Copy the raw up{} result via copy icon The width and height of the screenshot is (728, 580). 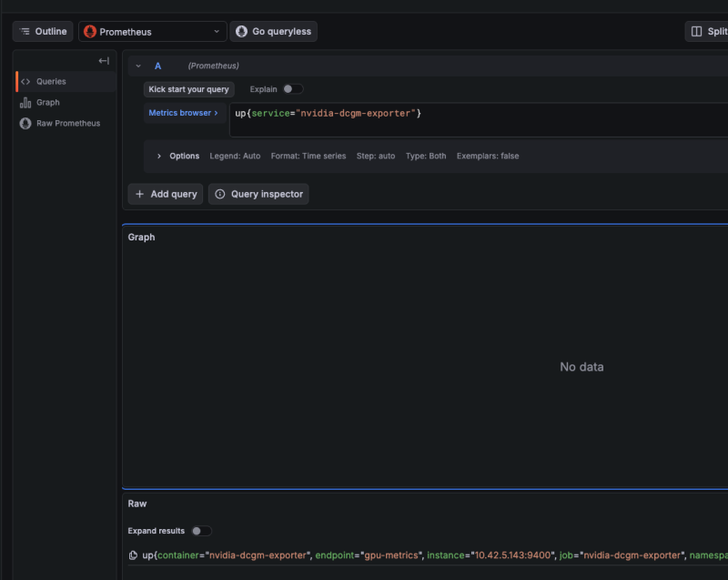click(x=133, y=555)
